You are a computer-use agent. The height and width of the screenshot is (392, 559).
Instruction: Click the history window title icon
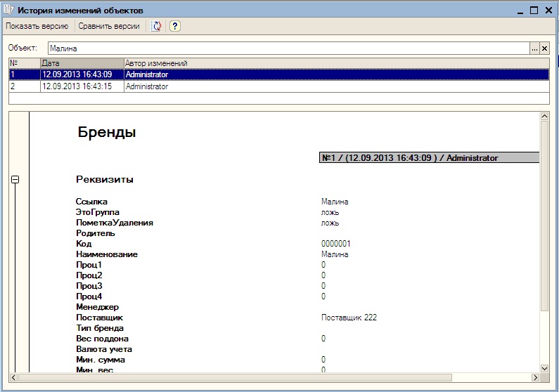point(8,11)
